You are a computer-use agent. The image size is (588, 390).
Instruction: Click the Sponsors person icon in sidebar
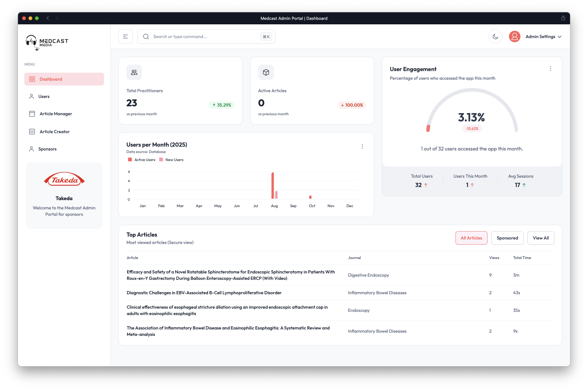[x=31, y=149]
